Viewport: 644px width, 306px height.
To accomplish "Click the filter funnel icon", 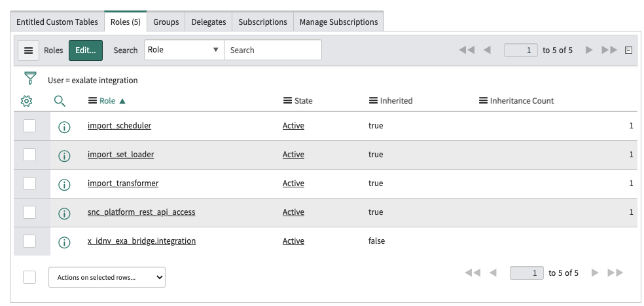I will point(29,79).
